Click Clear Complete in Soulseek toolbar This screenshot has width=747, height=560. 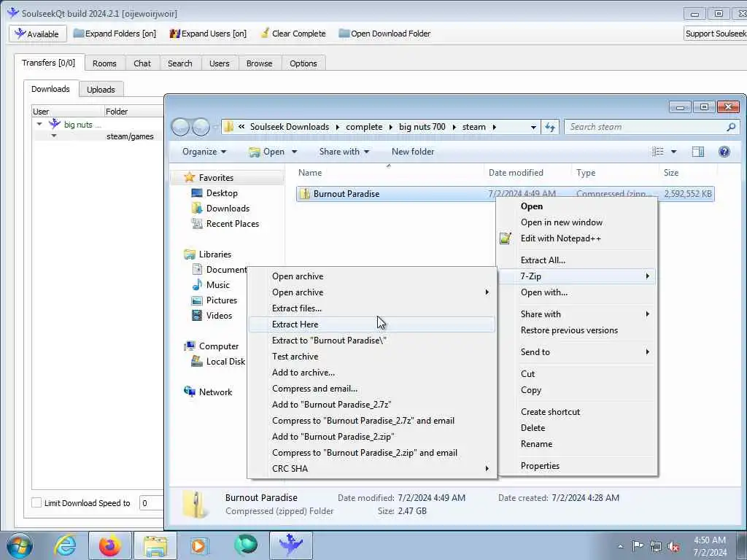click(293, 34)
